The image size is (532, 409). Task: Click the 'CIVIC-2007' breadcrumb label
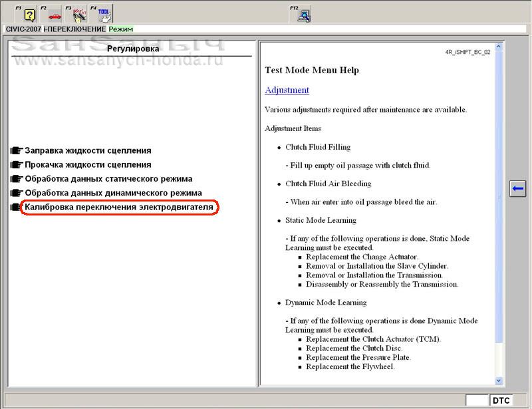pyautogui.click(x=23, y=29)
